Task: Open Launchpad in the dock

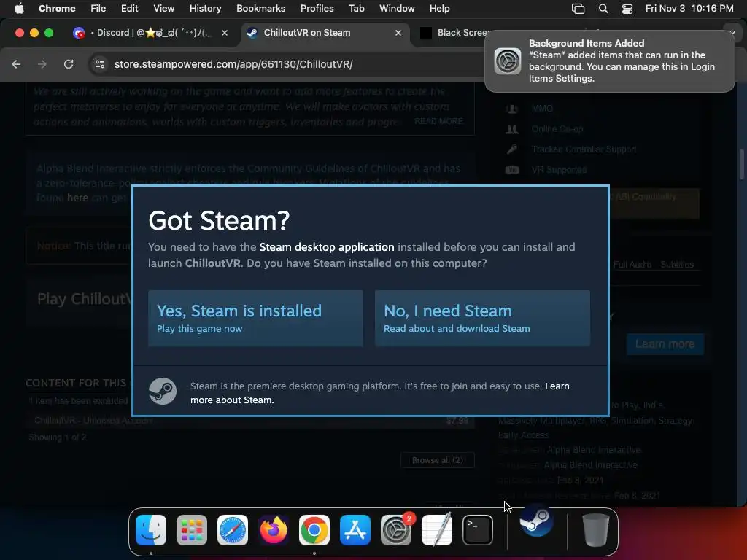Action: (x=192, y=530)
